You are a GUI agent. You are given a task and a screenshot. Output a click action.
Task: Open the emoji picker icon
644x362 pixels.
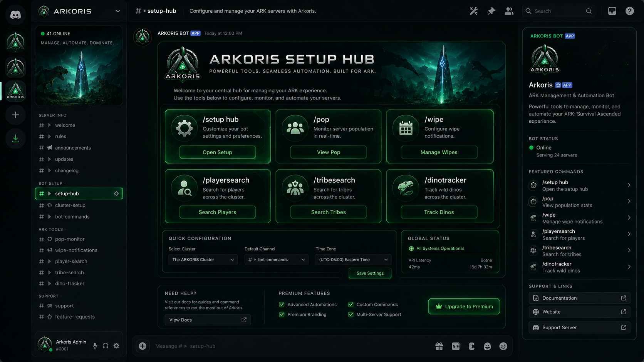503,346
